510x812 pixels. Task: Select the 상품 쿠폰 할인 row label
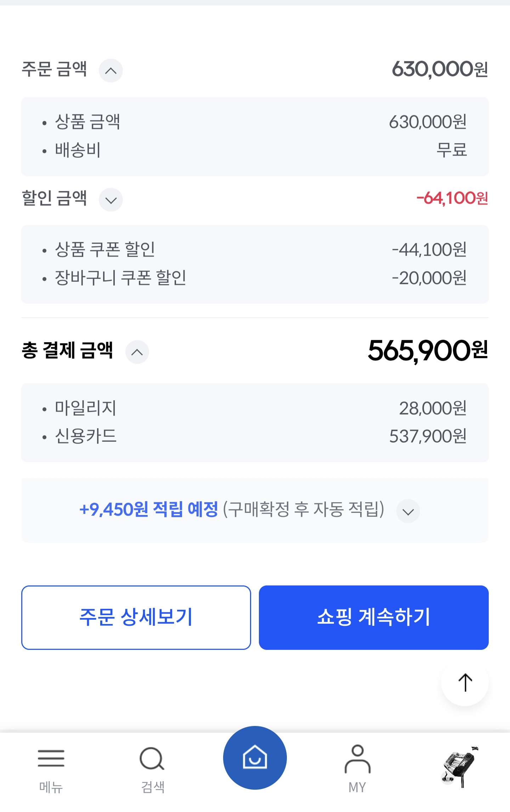tap(105, 250)
